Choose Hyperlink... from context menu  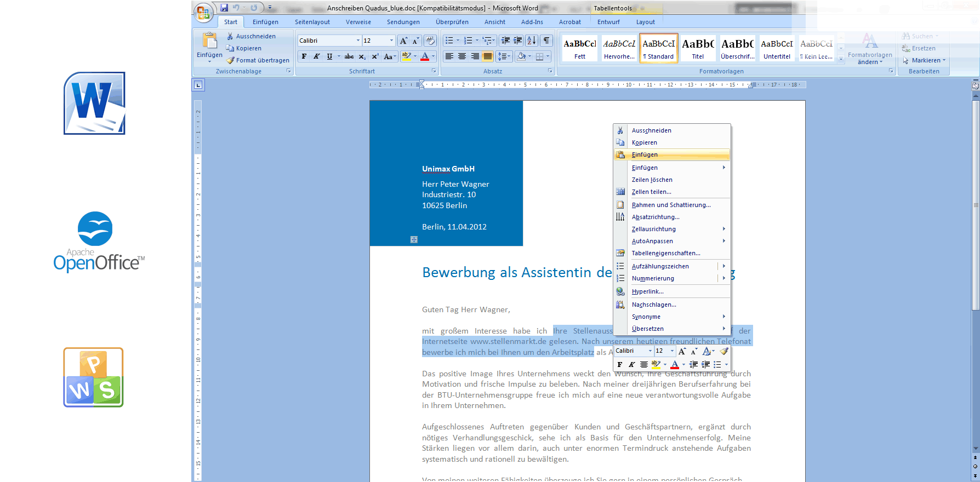pyautogui.click(x=672, y=291)
